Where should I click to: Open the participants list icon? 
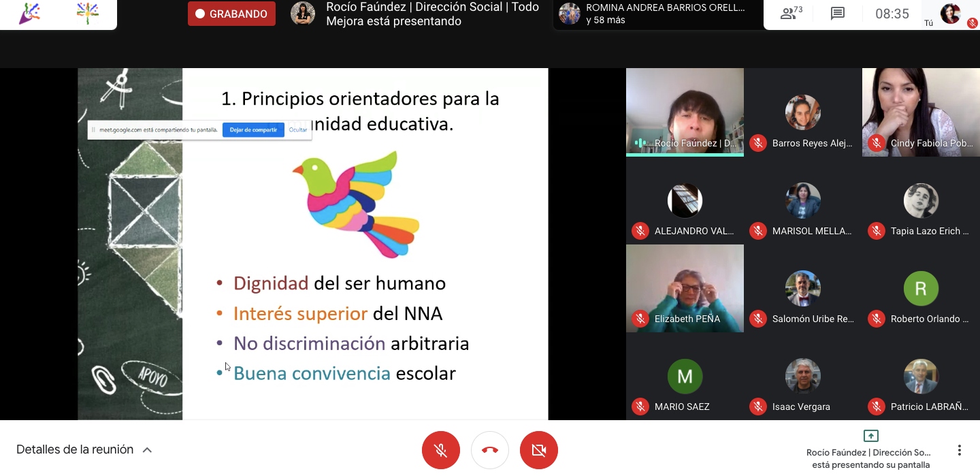coord(791,14)
